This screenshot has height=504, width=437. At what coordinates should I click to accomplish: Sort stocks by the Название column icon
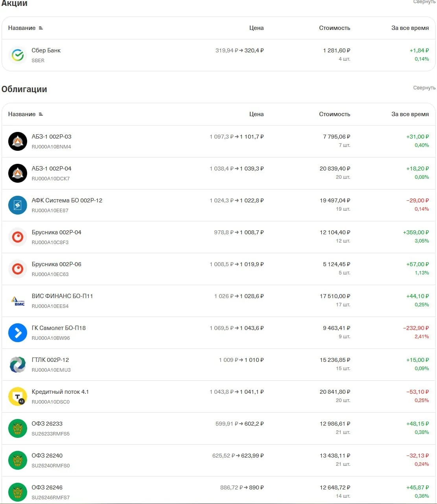[41, 28]
